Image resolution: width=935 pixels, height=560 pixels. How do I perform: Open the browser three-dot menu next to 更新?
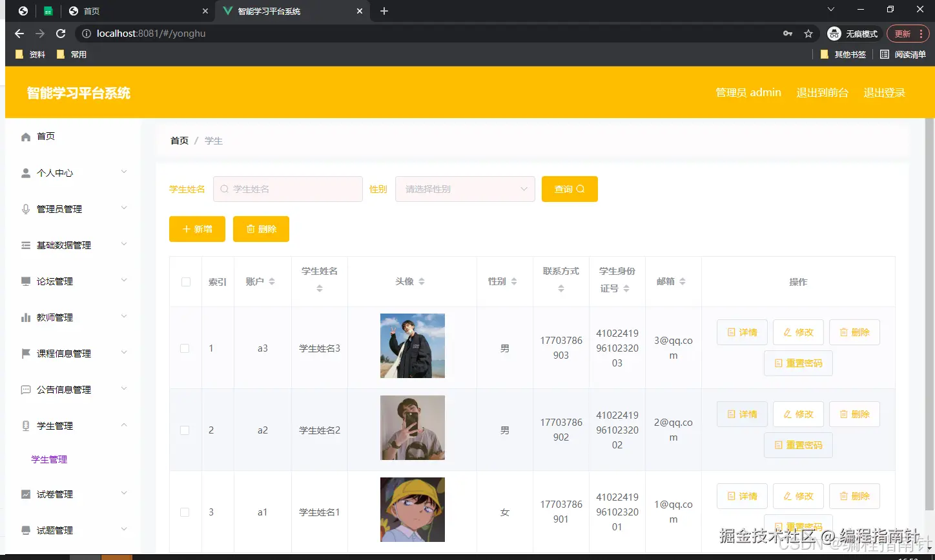point(921,34)
